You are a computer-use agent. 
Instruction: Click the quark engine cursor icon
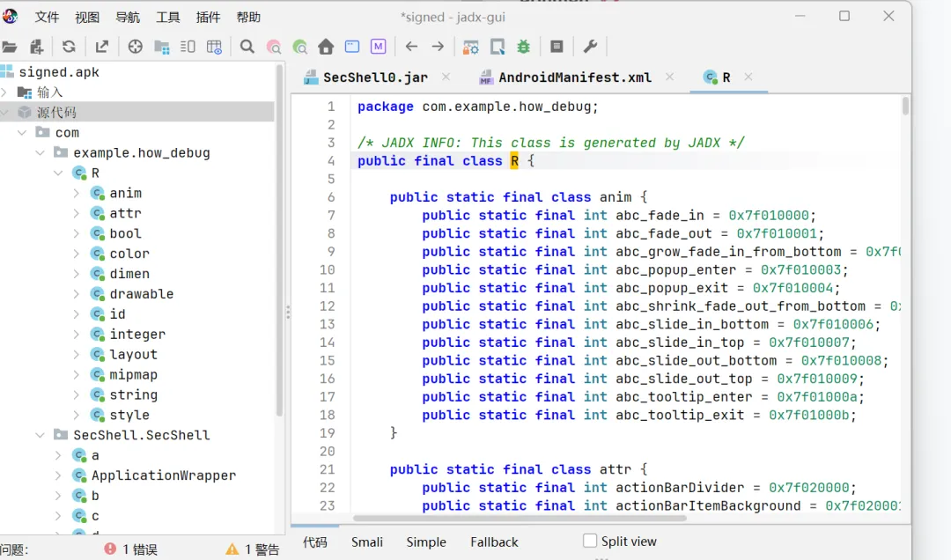click(x=498, y=47)
